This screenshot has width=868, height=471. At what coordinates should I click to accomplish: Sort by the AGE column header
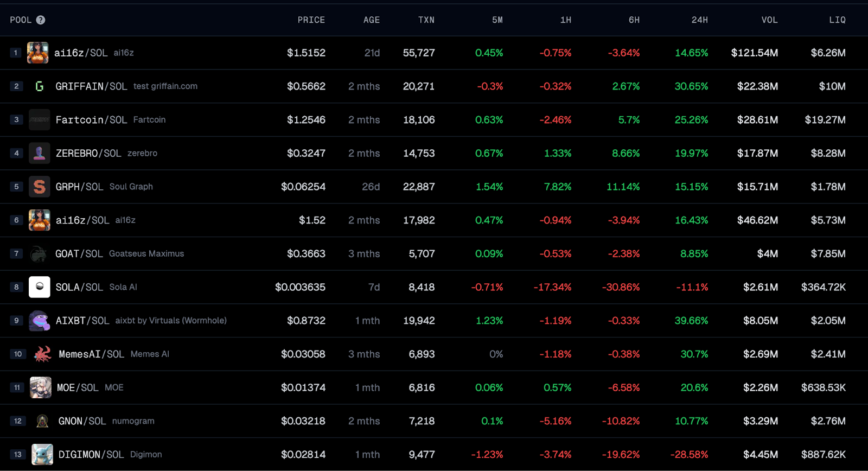point(372,20)
